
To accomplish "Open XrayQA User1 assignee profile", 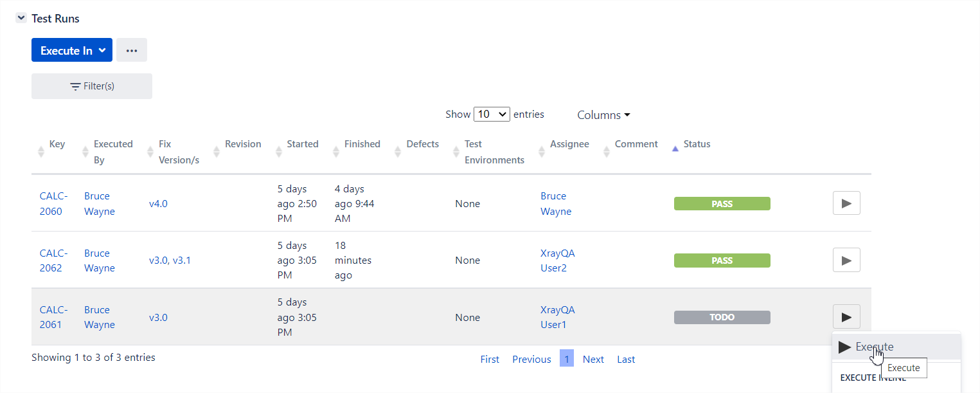I will 558,317.
